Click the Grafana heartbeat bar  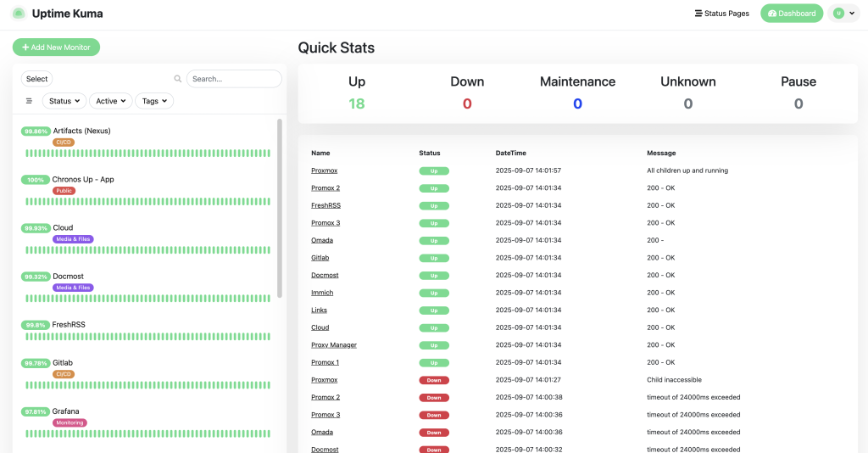[147, 433]
